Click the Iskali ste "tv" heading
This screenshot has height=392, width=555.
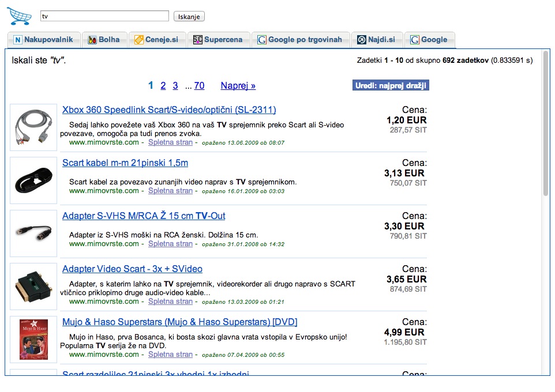[39, 61]
